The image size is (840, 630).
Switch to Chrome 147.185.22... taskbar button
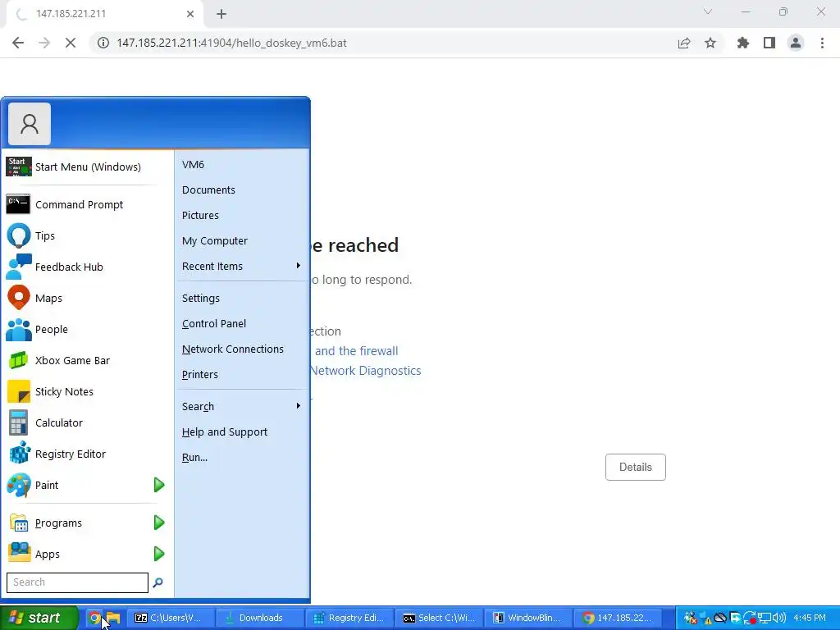[x=619, y=618]
